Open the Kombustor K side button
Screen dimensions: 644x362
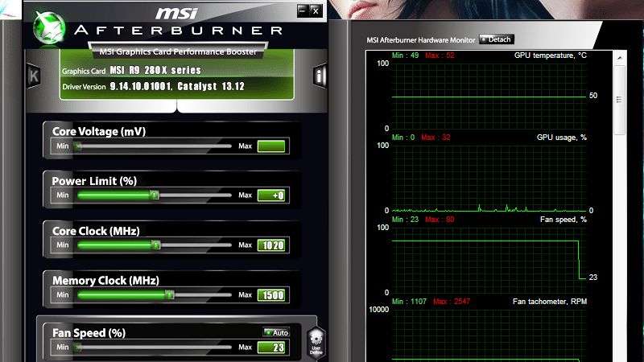34,76
